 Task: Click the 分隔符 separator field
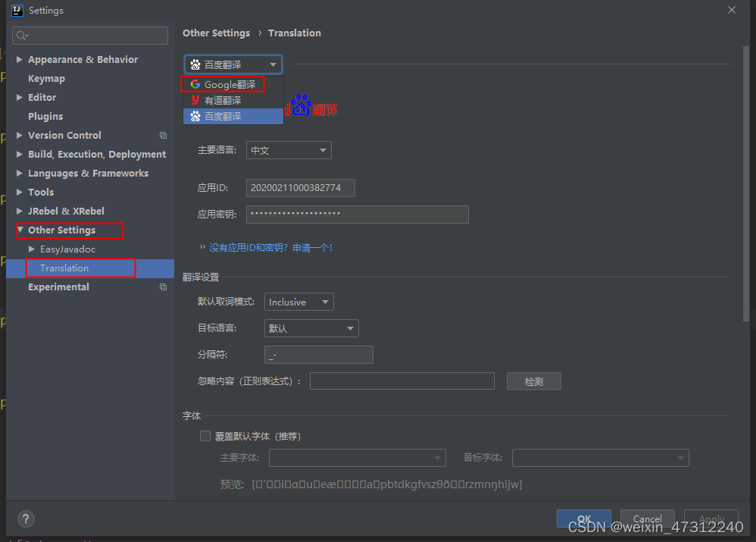pos(319,355)
